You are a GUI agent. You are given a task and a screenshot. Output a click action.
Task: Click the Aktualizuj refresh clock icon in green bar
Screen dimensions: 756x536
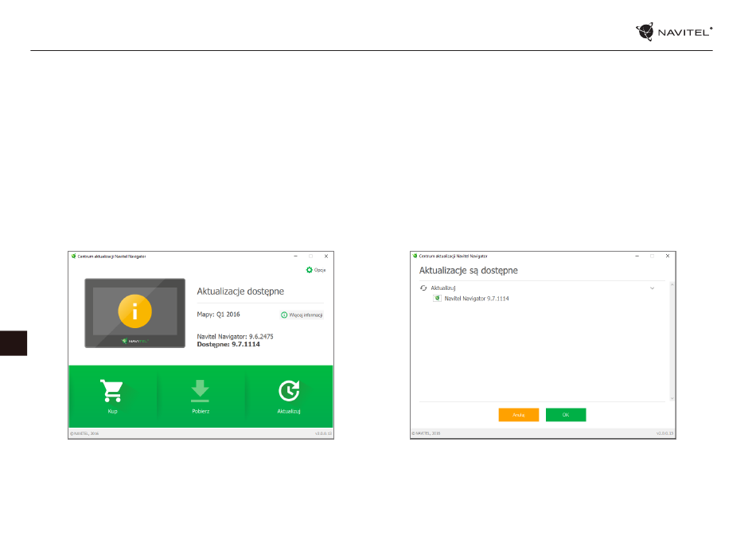[289, 391]
